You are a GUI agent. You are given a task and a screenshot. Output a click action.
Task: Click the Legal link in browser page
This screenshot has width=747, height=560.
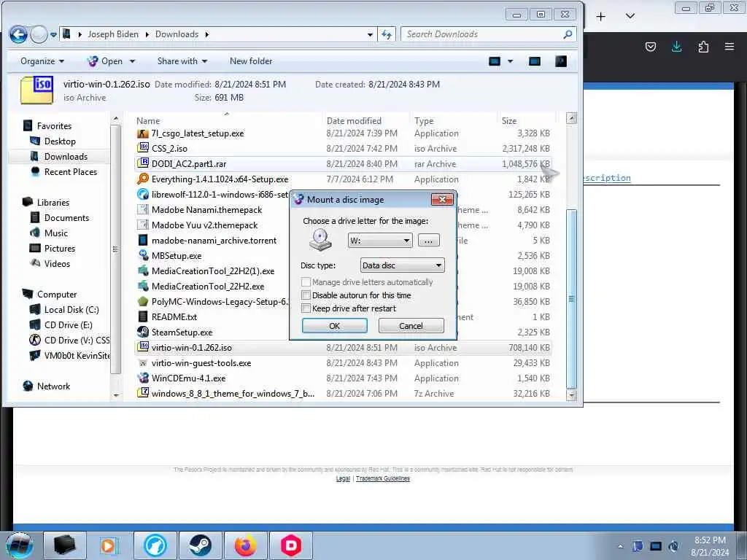click(343, 478)
